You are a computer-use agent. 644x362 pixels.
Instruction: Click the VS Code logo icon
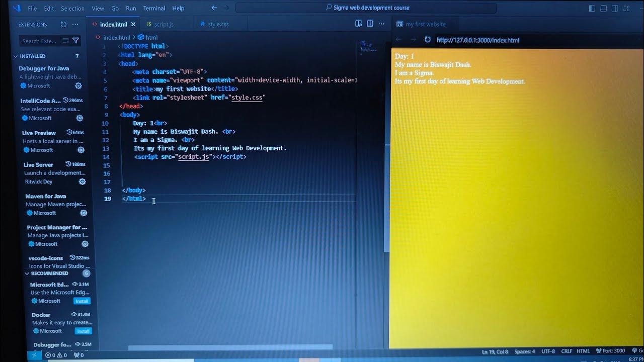pos(17,8)
